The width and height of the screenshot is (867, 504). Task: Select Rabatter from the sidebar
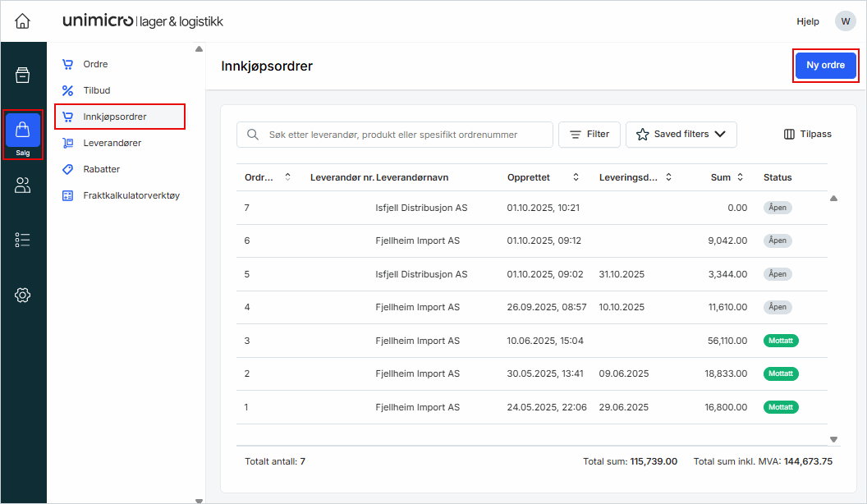[x=101, y=169]
